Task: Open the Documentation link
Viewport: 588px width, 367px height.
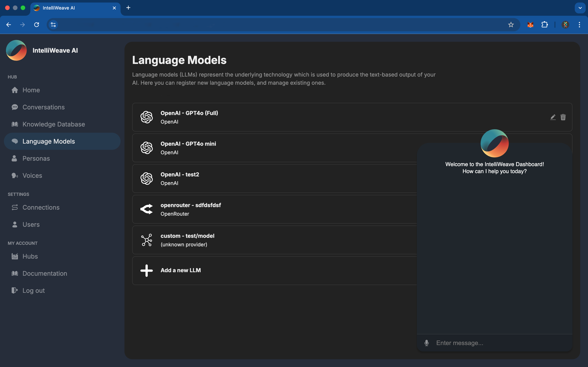Action: (x=62, y=273)
